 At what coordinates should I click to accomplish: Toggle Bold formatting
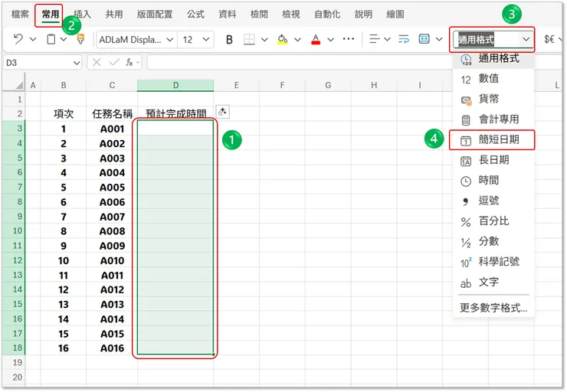229,39
